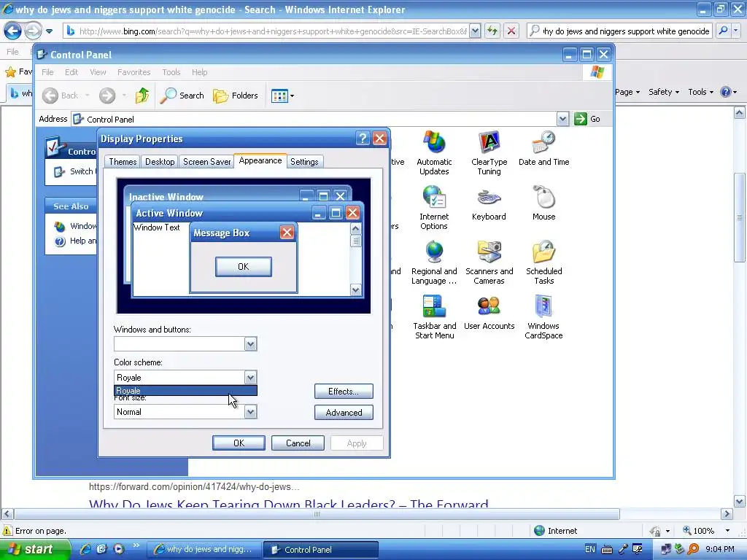The height and width of the screenshot is (560, 747).
Task: Cancel the Display Properties dialog
Action: 298,443
